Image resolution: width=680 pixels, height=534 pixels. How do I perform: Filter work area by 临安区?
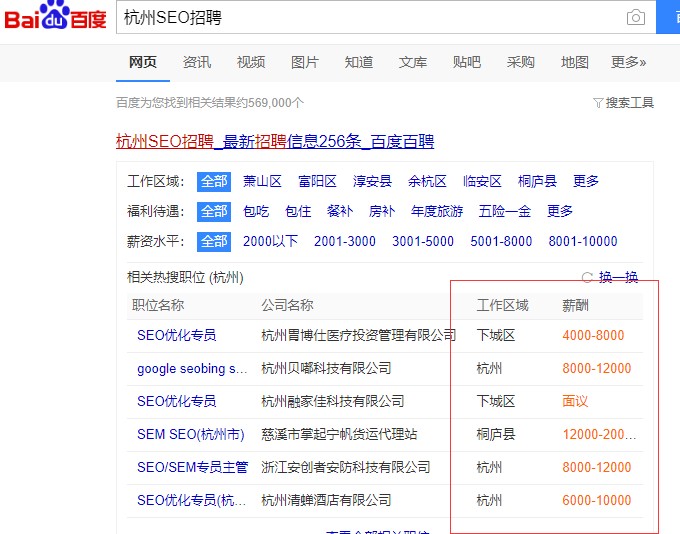click(482, 181)
